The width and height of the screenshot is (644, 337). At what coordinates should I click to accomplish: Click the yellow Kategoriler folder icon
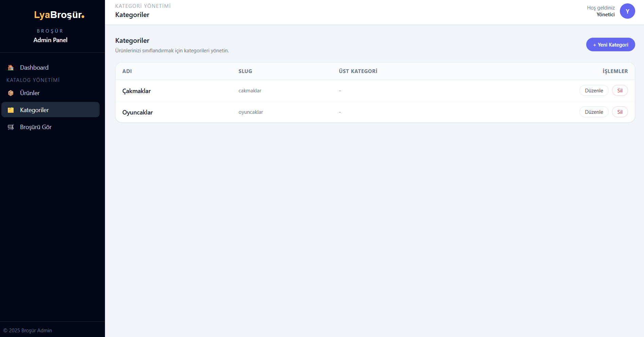tap(11, 110)
